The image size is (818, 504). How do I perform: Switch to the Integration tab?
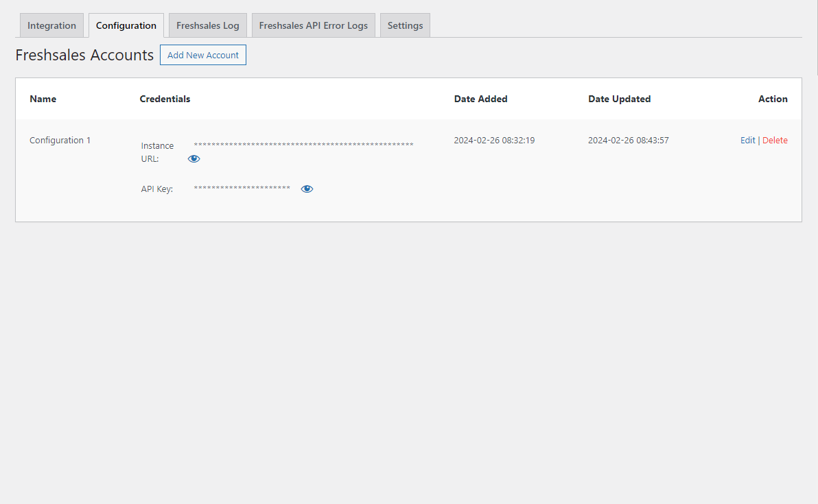pyautogui.click(x=51, y=25)
